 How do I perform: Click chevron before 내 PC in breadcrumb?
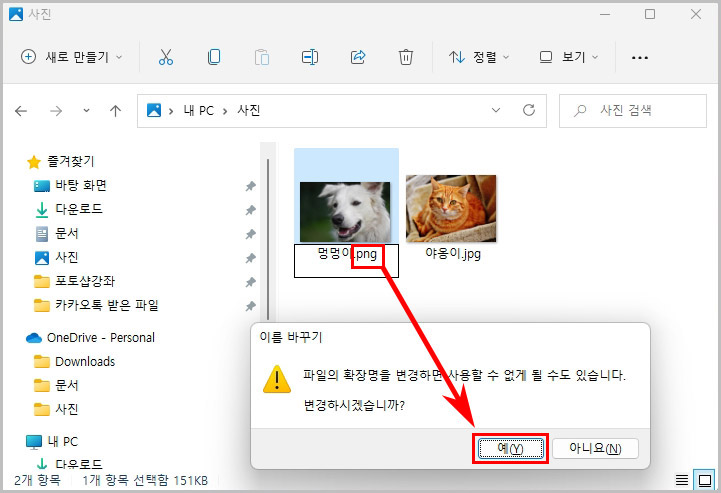(171, 111)
